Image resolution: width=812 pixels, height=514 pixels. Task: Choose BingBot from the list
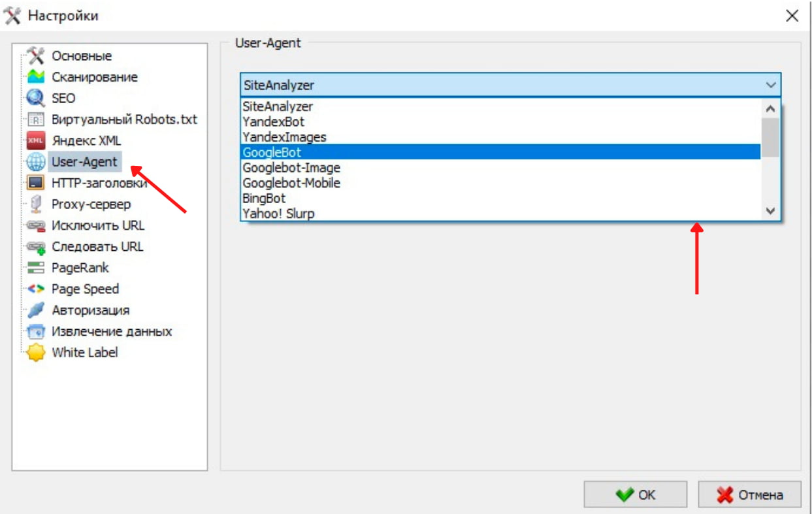(500, 197)
